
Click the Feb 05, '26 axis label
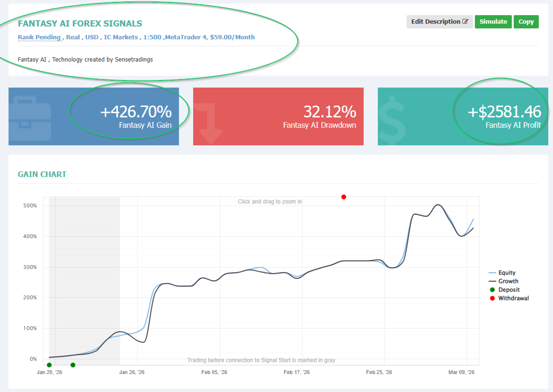click(214, 372)
